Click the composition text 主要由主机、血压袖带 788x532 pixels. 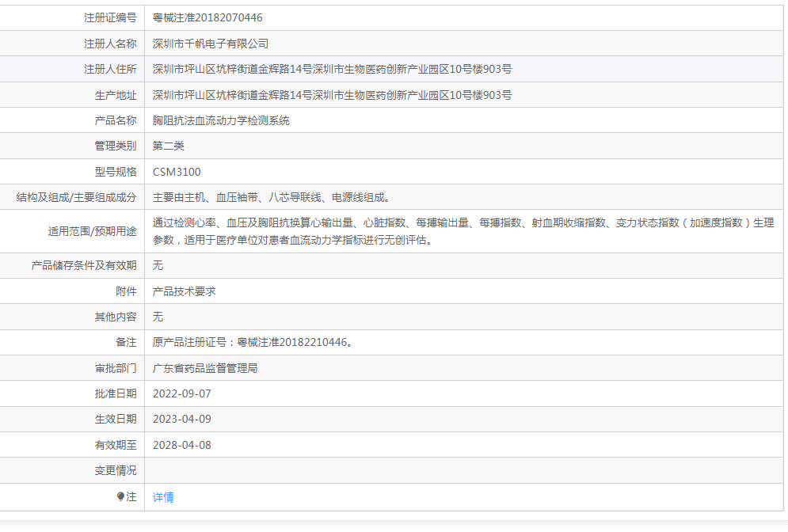tap(272, 197)
